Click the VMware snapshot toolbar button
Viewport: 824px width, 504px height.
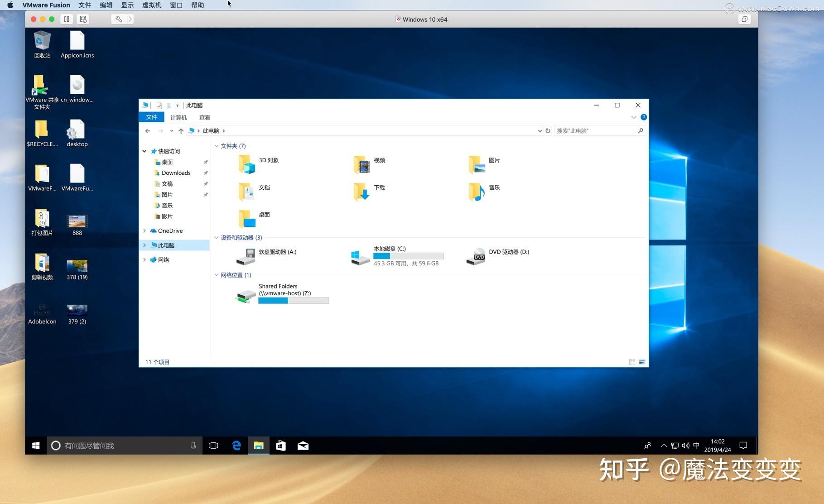(83, 19)
